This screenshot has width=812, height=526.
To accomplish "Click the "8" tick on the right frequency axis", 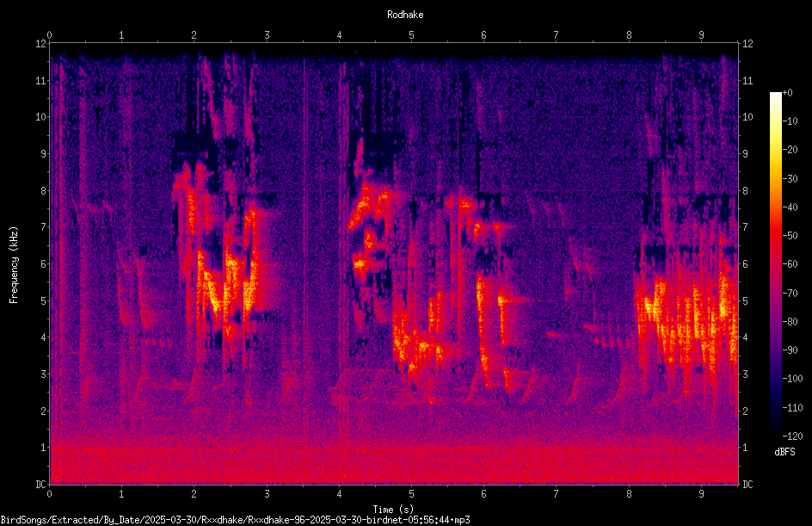I will coord(746,191).
